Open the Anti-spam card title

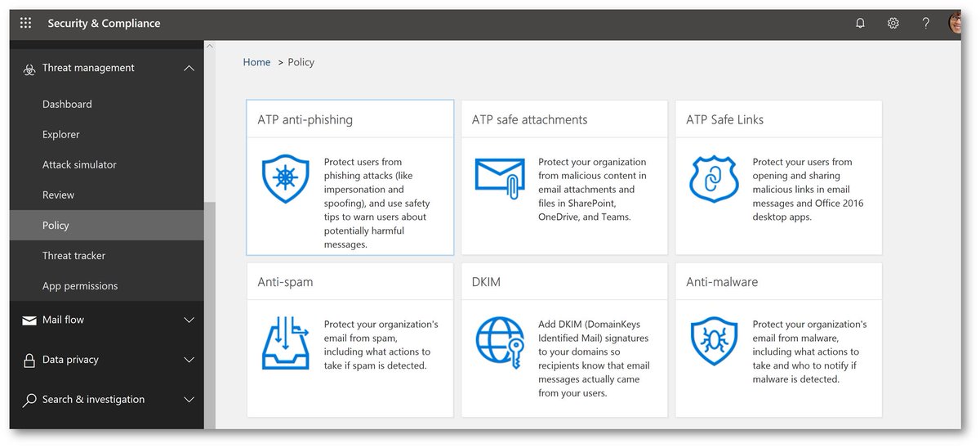[285, 282]
